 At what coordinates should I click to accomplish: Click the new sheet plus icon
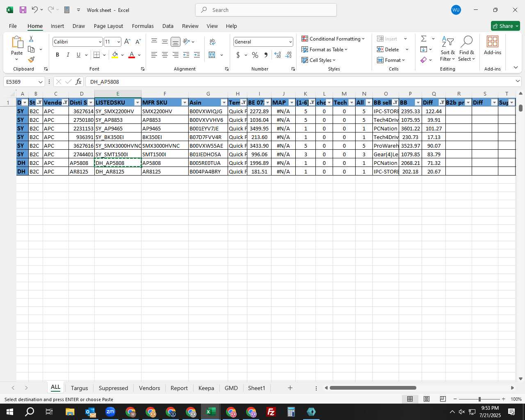290,388
